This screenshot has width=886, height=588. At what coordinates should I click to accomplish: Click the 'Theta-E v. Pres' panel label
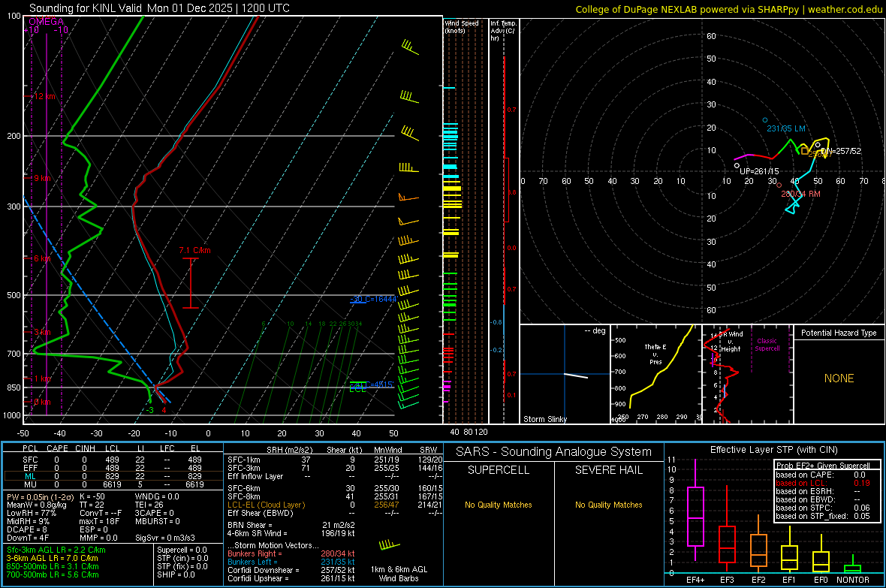pos(655,354)
